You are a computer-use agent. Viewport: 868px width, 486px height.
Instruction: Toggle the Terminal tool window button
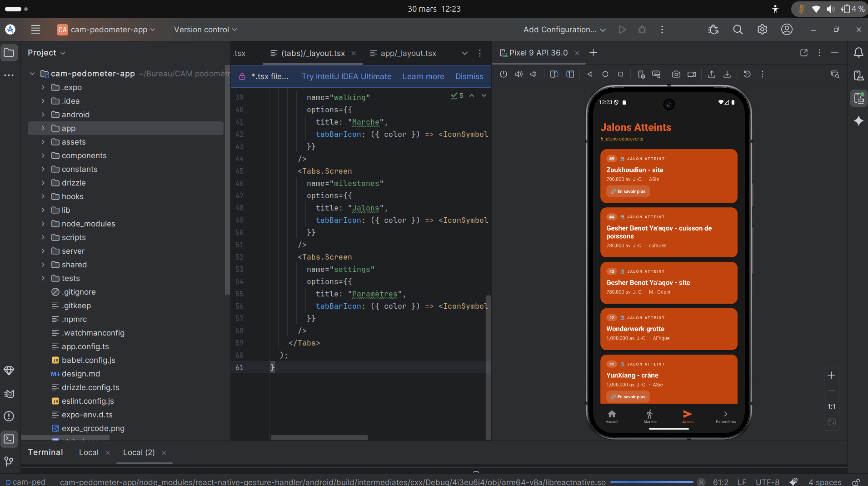coord(9,439)
